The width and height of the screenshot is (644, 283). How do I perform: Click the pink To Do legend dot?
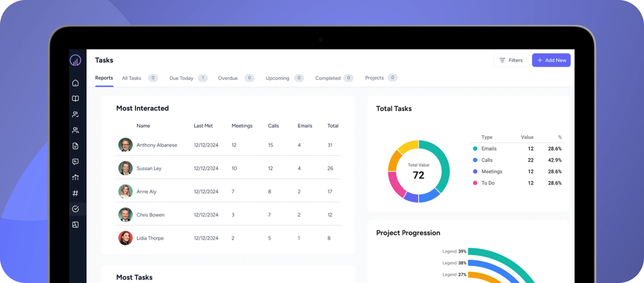tap(475, 183)
